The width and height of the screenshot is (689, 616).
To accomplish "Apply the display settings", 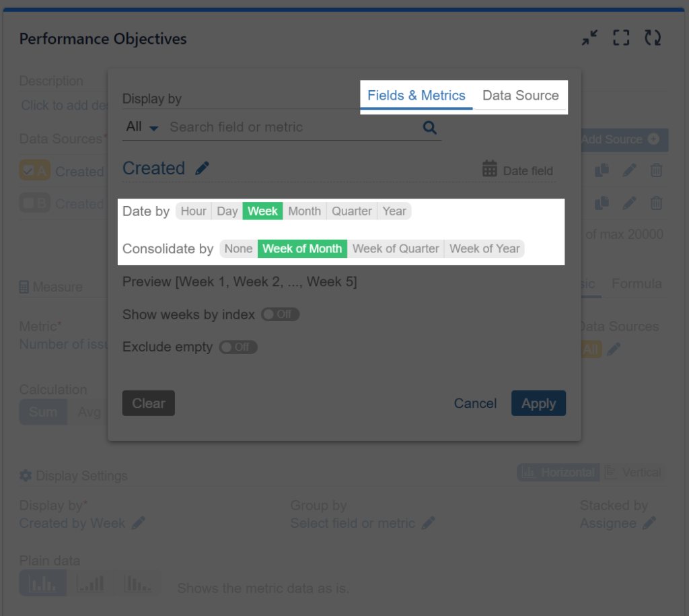I will point(538,403).
